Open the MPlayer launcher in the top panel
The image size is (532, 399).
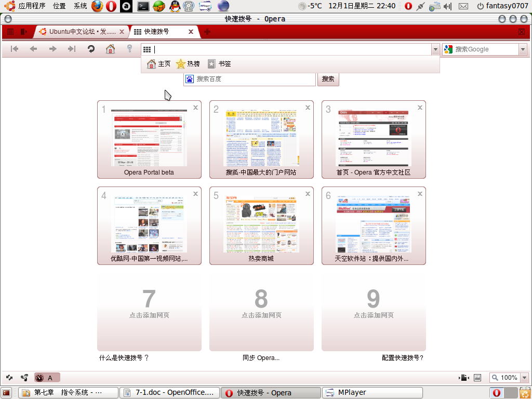[x=205, y=6]
